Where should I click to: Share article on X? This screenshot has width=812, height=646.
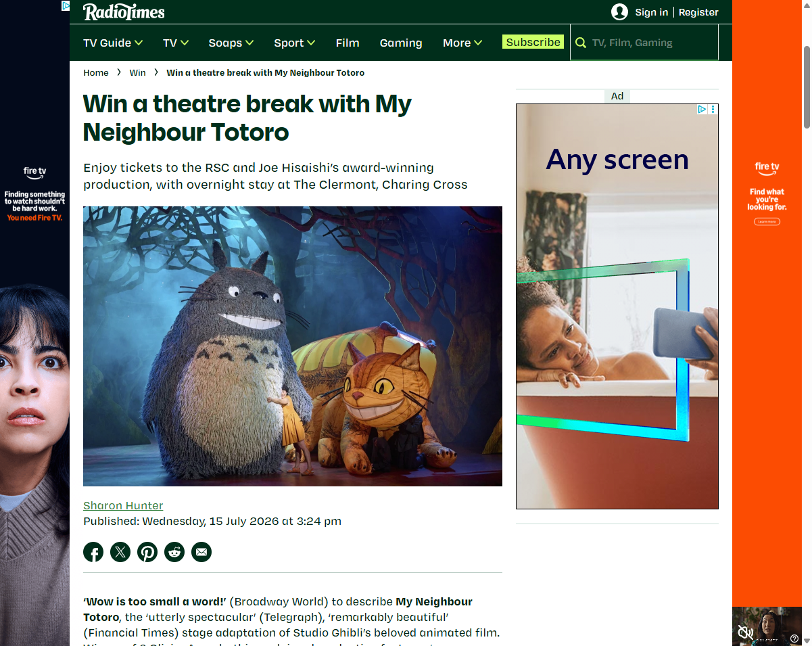[120, 552]
